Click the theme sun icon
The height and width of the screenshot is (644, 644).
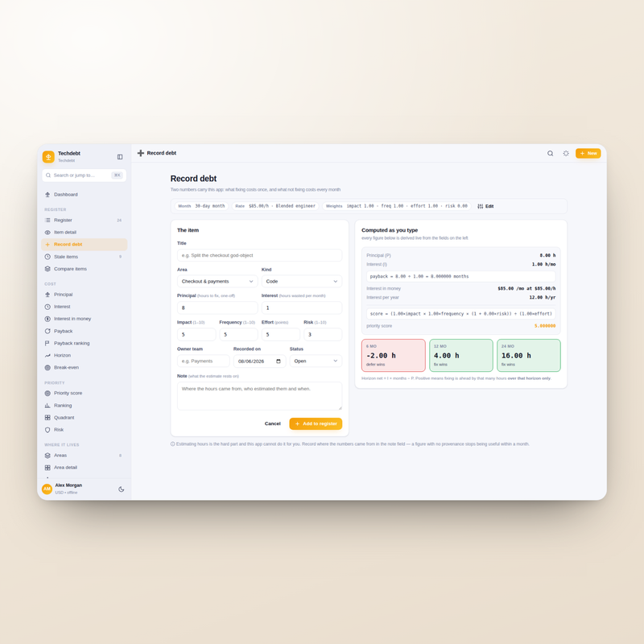click(566, 153)
